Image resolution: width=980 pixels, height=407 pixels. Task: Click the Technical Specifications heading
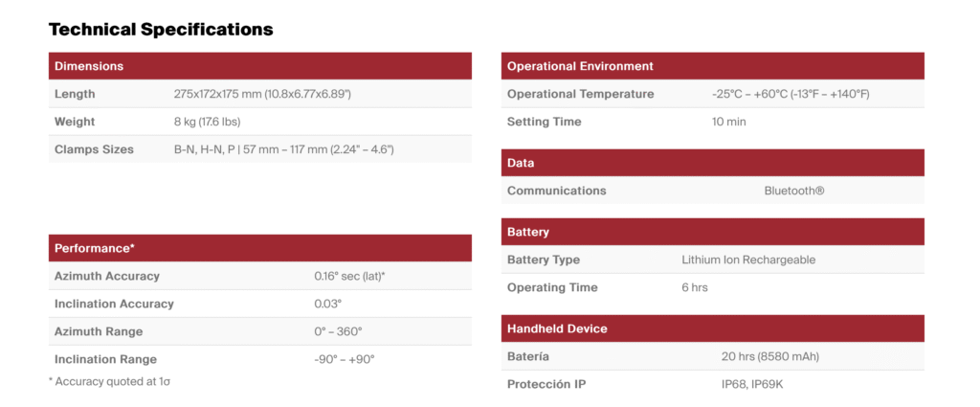click(161, 30)
